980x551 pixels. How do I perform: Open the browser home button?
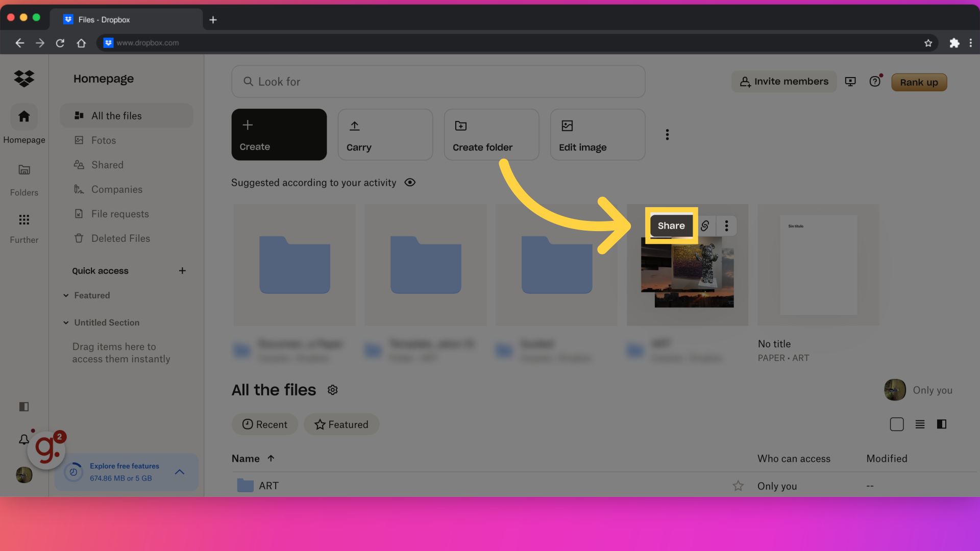[x=81, y=43]
